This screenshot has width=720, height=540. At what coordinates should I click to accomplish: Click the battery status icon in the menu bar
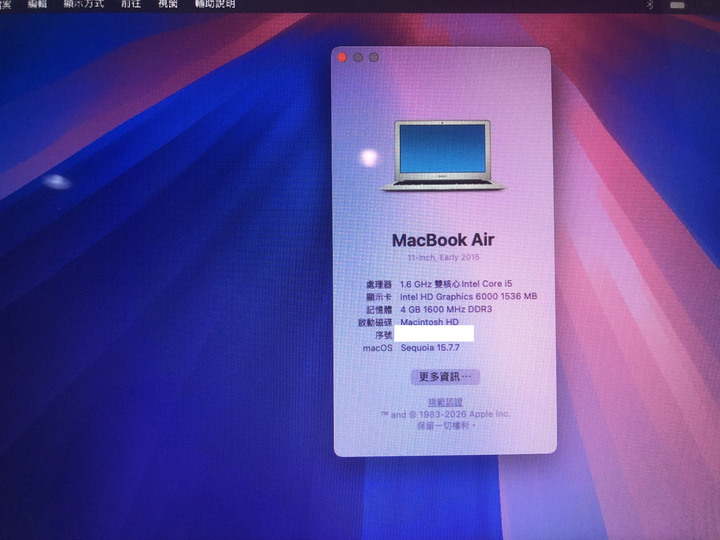point(677,6)
